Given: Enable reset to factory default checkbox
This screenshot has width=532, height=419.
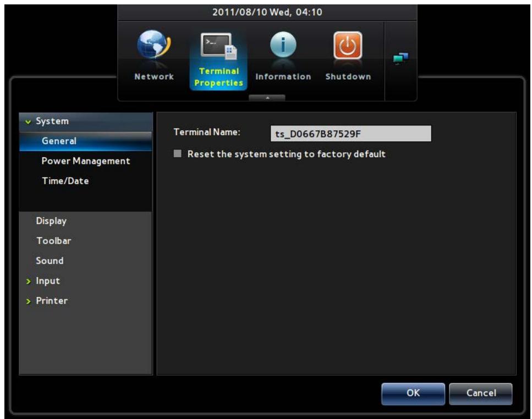Looking at the screenshot, I should pyautogui.click(x=178, y=153).
